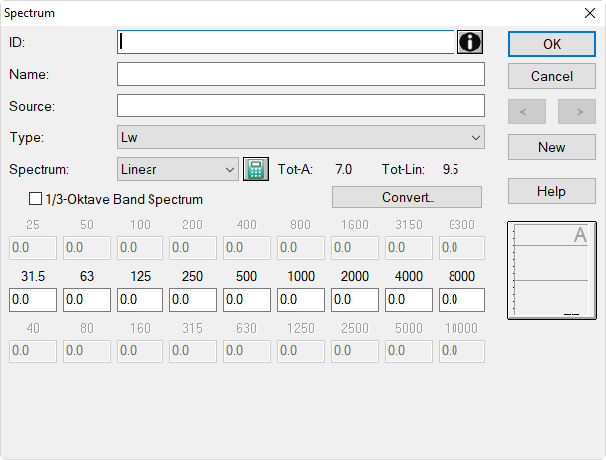The height and width of the screenshot is (460, 606).
Task: Click the disabled 80 Hz value field
Action: [87, 351]
